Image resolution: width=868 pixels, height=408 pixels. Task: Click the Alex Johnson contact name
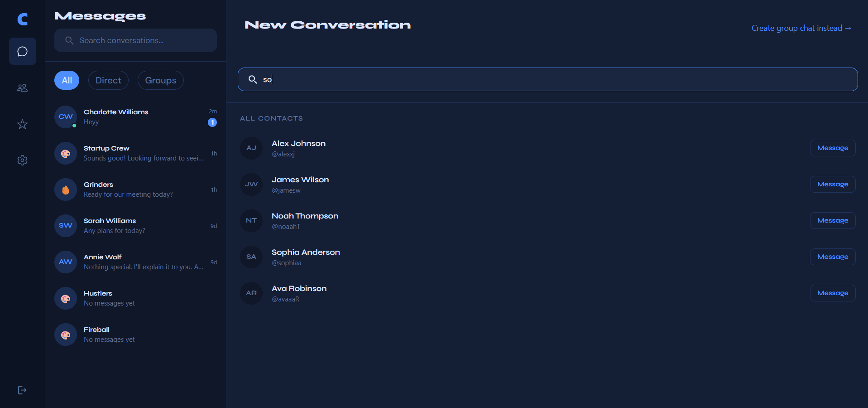click(298, 143)
